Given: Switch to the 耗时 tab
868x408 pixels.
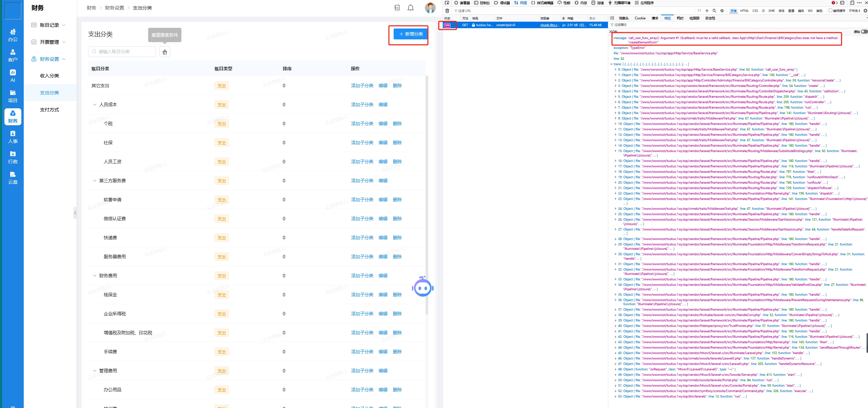Looking at the screenshot, I should (x=680, y=18).
